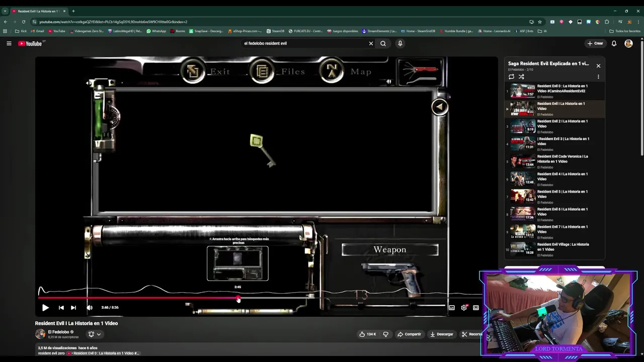Click resident evil zero description text

[51, 353]
